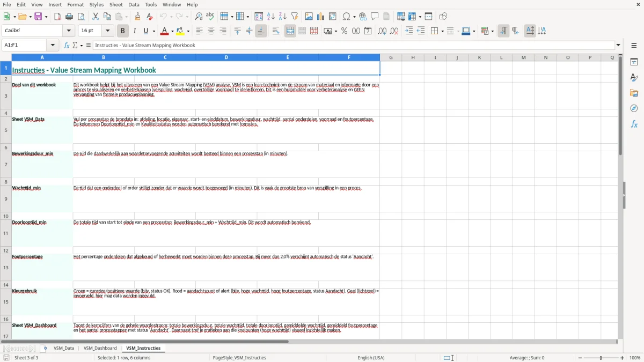644x362 pixels.
Task: Insert an image using the picture icon
Action: [309, 17]
